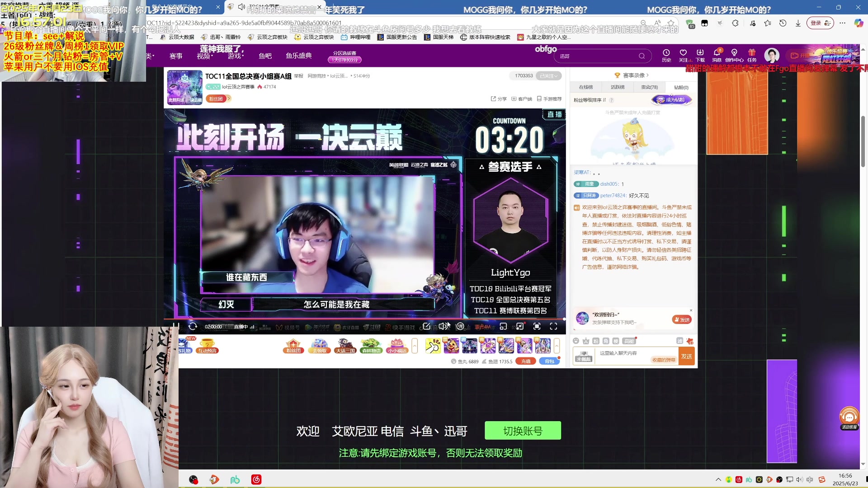Switch to the 在线榜 tab
Screen dimensions: 868x488
[x=586, y=87]
